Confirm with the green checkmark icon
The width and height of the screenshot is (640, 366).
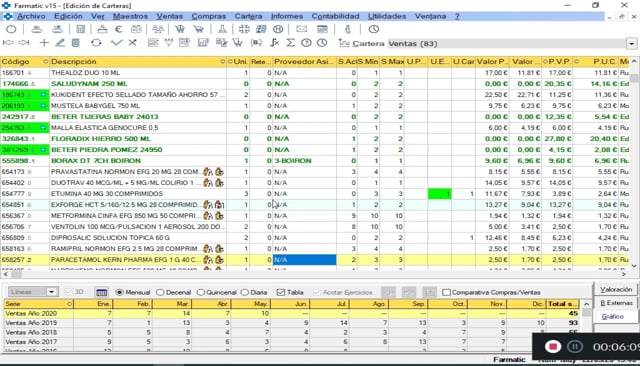(117, 43)
